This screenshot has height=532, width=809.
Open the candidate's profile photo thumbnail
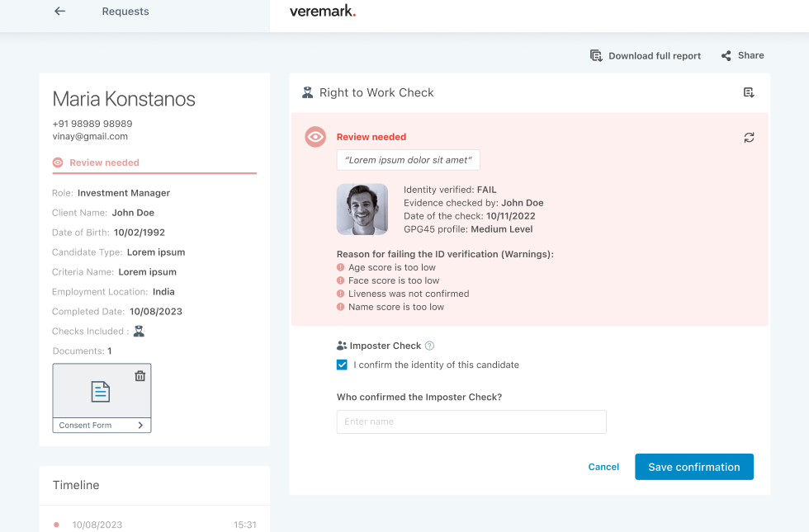tap(362, 209)
